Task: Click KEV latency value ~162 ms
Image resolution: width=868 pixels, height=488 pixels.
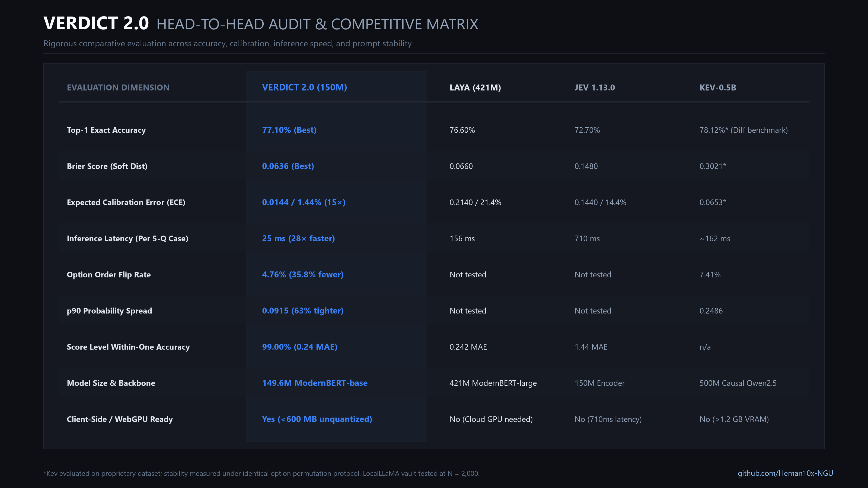Action: pos(715,239)
